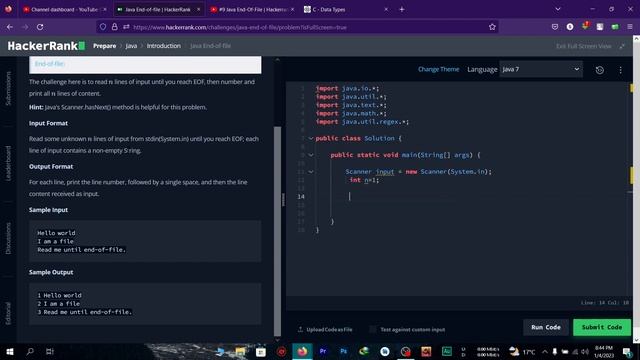This screenshot has width=640, height=360.
Task: Open the Introduction breadcrumb link
Action: click(x=164, y=46)
